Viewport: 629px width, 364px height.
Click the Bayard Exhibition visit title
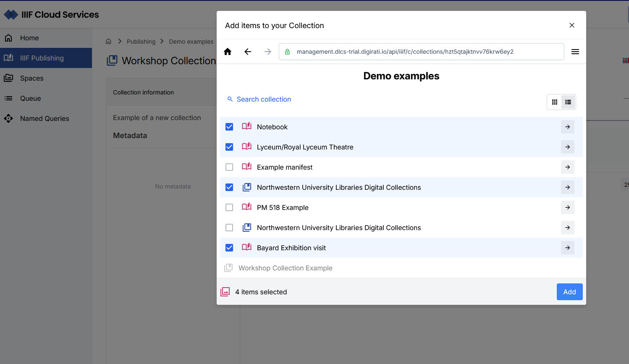point(291,248)
